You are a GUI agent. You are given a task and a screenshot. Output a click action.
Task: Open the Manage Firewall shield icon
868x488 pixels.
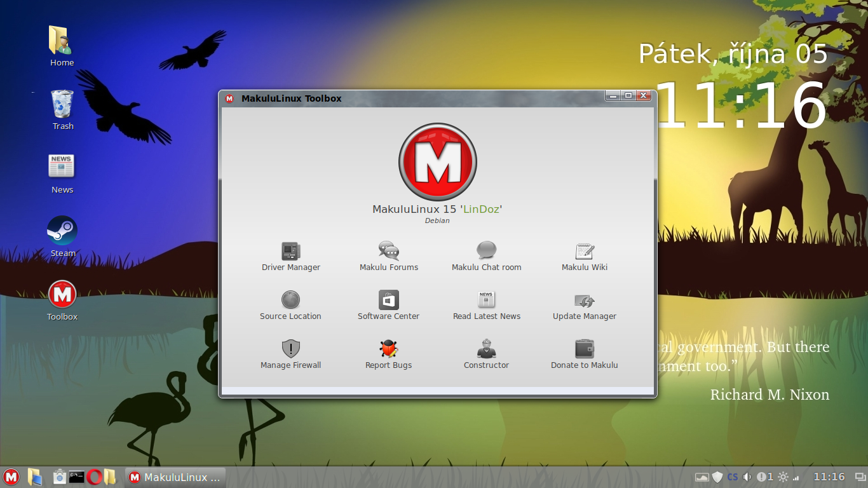[290, 348]
